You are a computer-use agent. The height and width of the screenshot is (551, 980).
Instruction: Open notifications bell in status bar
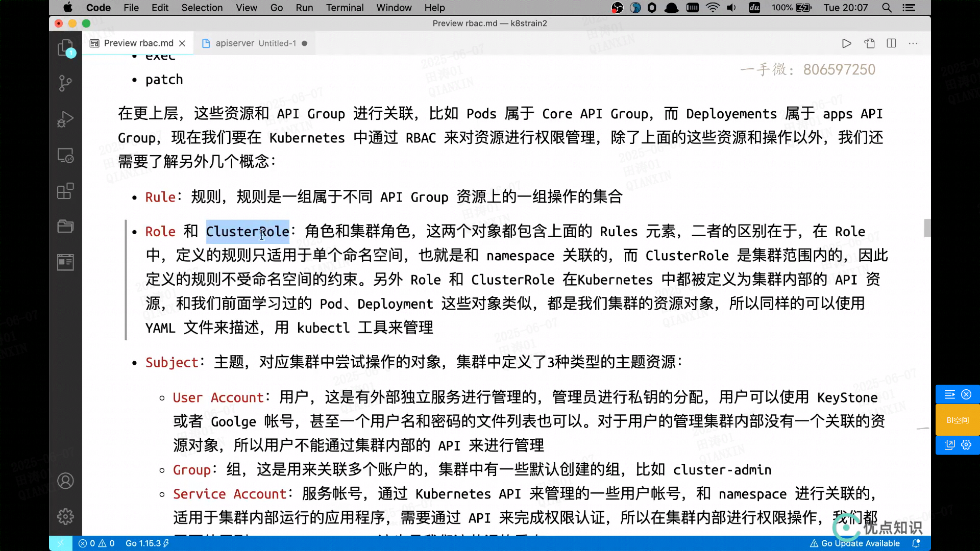[x=916, y=543]
